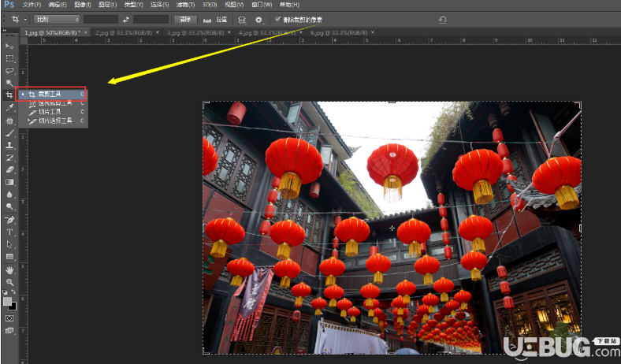The width and height of the screenshot is (621, 364).
Task: Choose 切片工具 from the flyout
Action: click(52, 112)
